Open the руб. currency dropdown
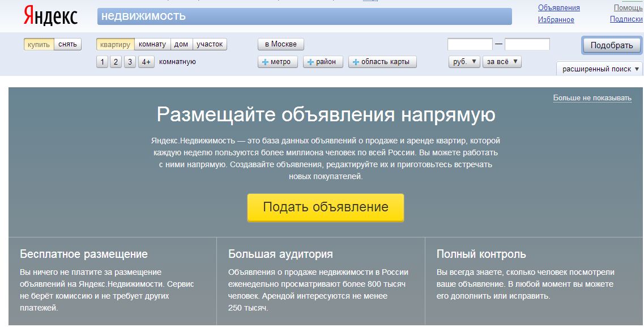This screenshot has width=644, height=327. (464, 62)
